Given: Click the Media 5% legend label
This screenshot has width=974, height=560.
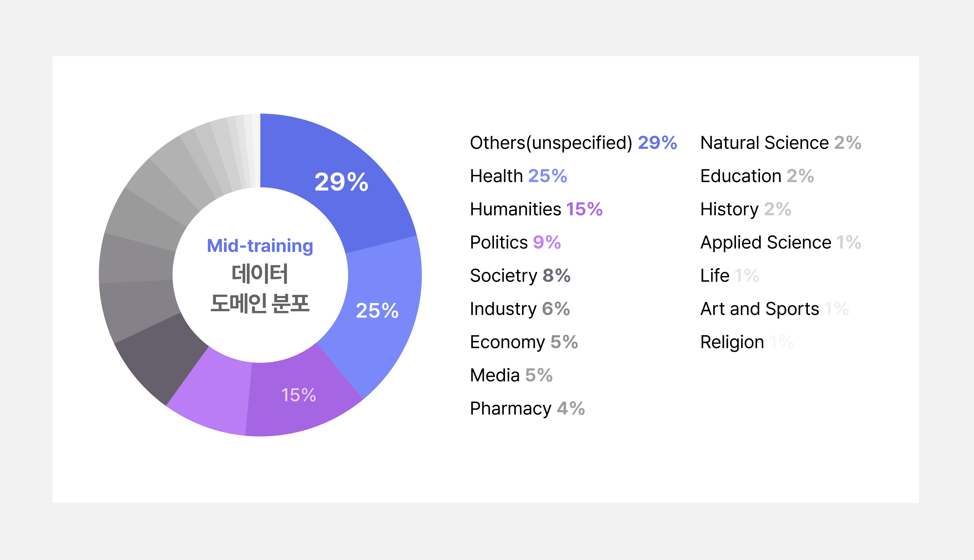Looking at the screenshot, I should [x=511, y=375].
